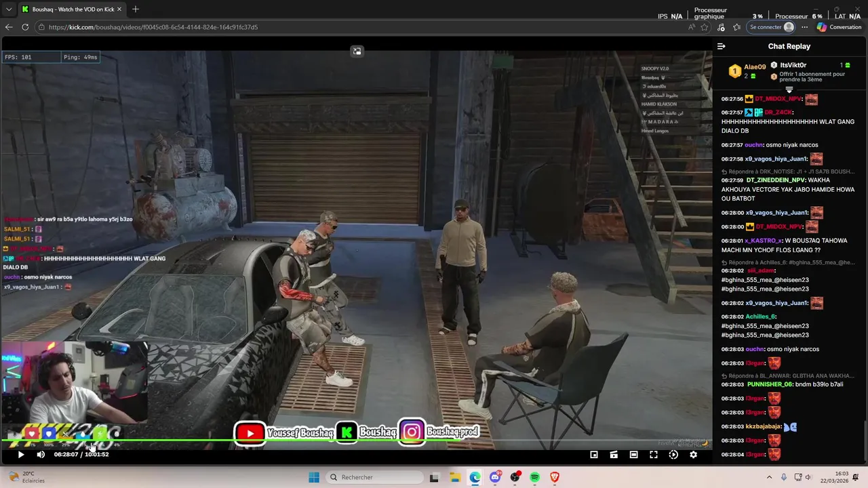Screen dimensions: 868x488
Task: Open picture-in-picture mode in player
Action: 594,455
